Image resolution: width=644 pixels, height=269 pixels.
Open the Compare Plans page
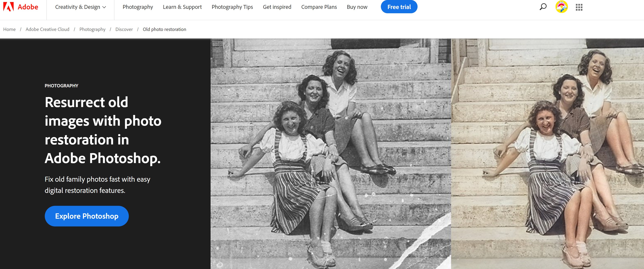319,7
